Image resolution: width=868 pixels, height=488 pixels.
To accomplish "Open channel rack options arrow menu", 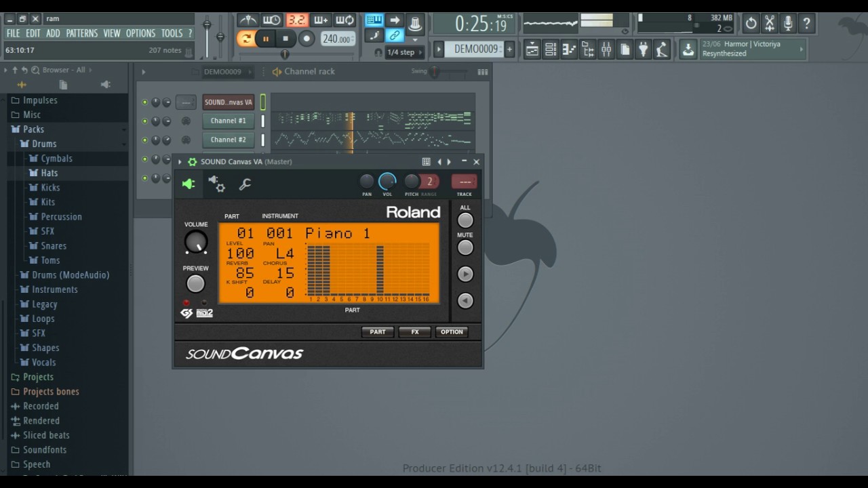I will (143, 72).
